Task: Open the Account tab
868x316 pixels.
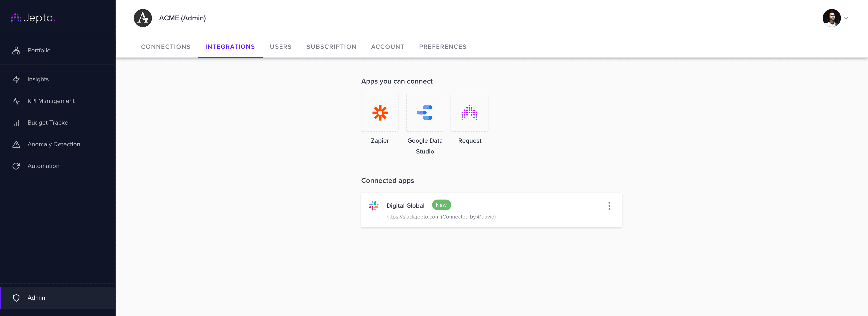Action: (x=387, y=47)
